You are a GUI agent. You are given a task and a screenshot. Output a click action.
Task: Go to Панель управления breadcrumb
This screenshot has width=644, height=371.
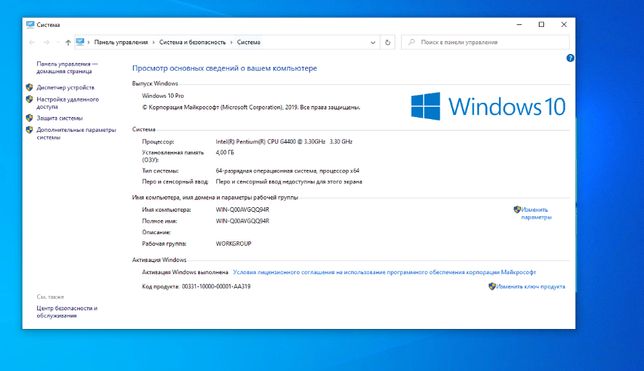121,42
